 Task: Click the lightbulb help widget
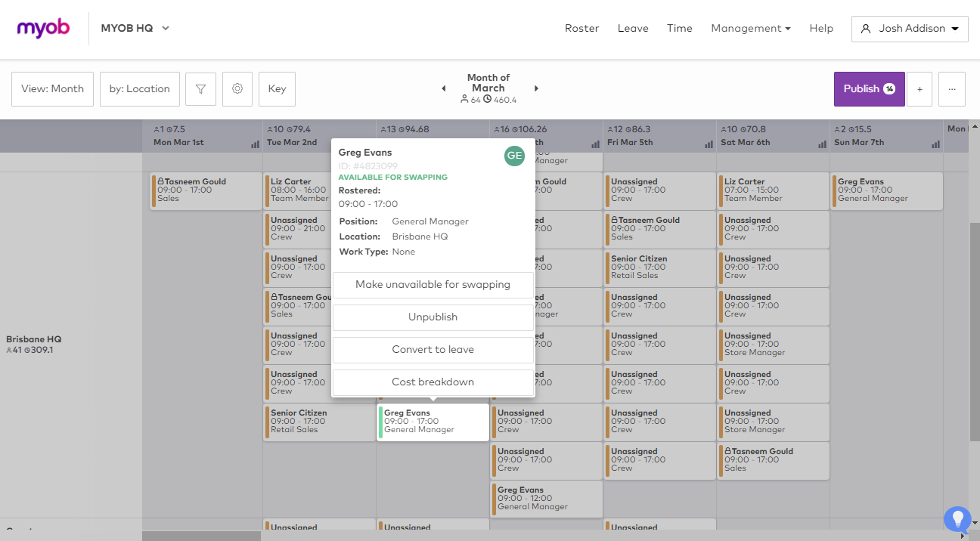click(x=957, y=519)
